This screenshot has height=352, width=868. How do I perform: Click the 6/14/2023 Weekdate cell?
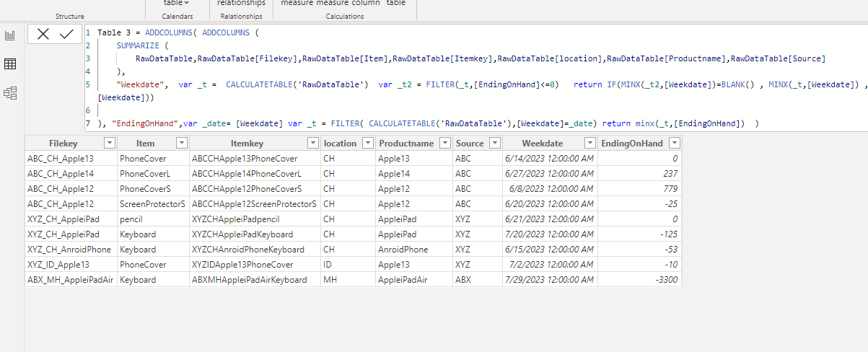point(550,158)
